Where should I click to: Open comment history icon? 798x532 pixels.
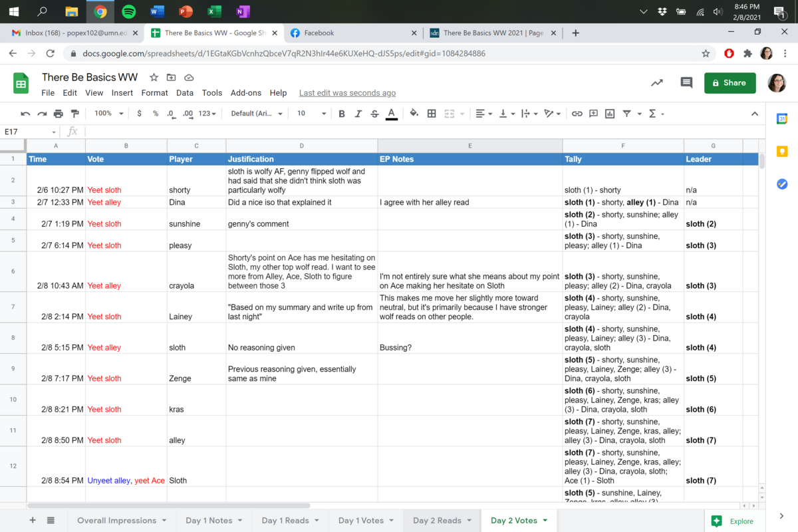pos(686,82)
